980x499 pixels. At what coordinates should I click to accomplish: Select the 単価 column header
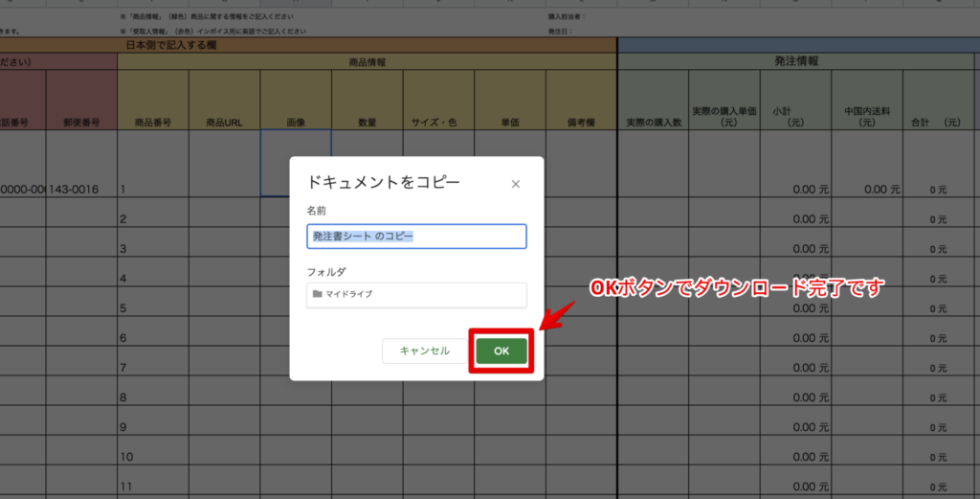coord(509,100)
